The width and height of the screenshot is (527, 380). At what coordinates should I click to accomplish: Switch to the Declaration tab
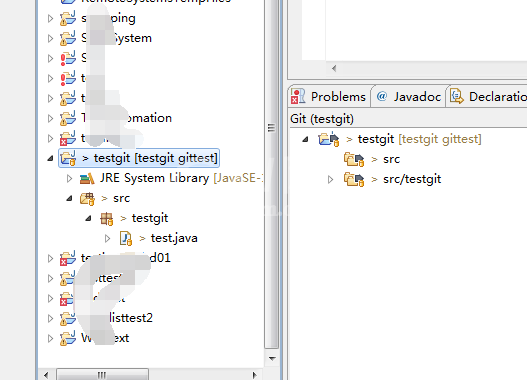click(x=487, y=96)
